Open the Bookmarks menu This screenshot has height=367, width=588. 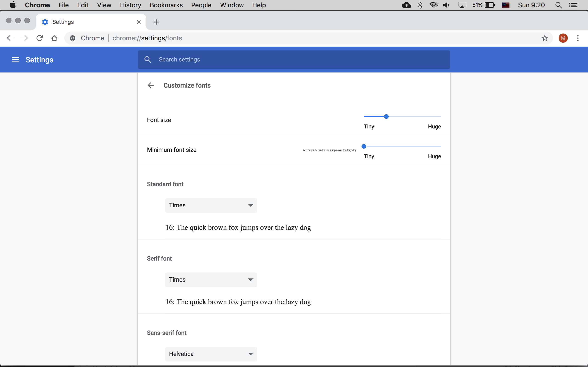(x=166, y=5)
